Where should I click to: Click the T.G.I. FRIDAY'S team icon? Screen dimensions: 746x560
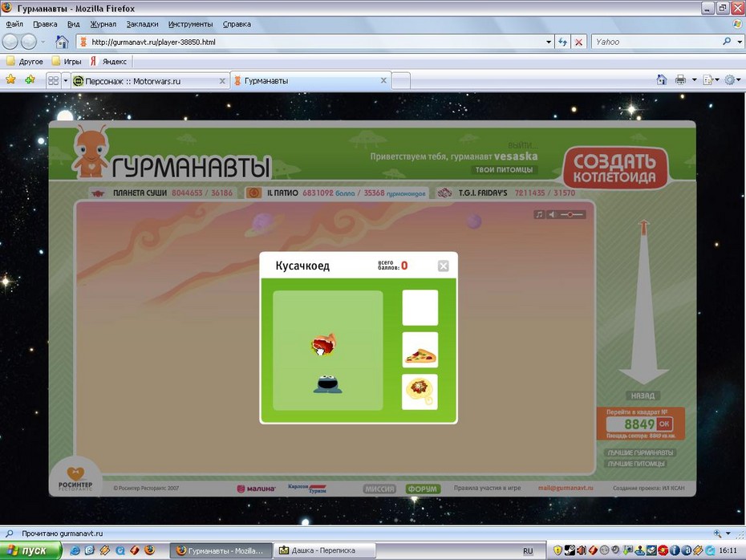coord(444,193)
